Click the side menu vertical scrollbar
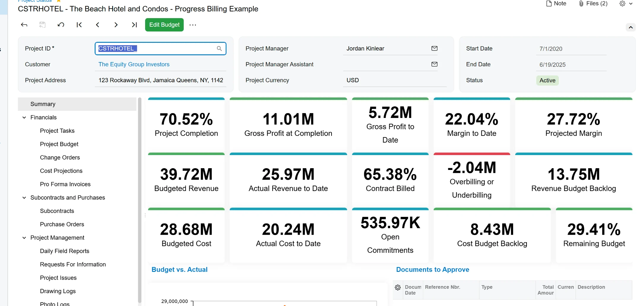Screen dimensions: 644x306 pos(139,201)
